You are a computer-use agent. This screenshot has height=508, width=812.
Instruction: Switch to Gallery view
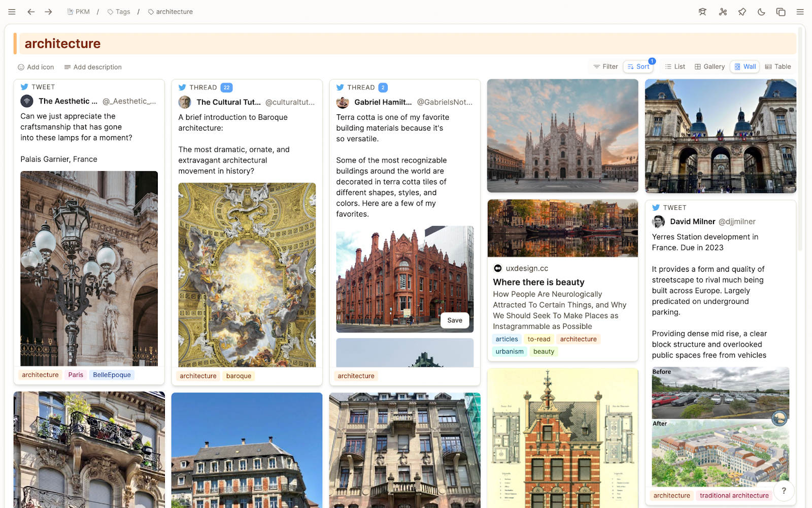coord(709,67)
